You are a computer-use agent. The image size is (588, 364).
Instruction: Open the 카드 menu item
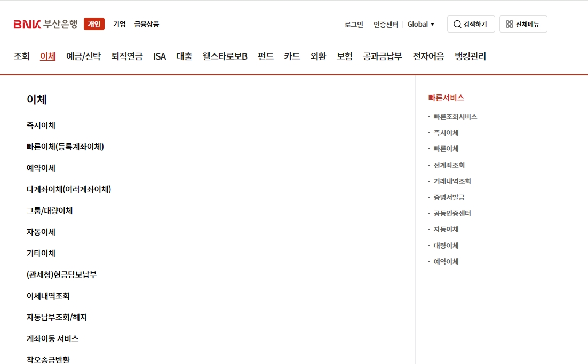291,56
